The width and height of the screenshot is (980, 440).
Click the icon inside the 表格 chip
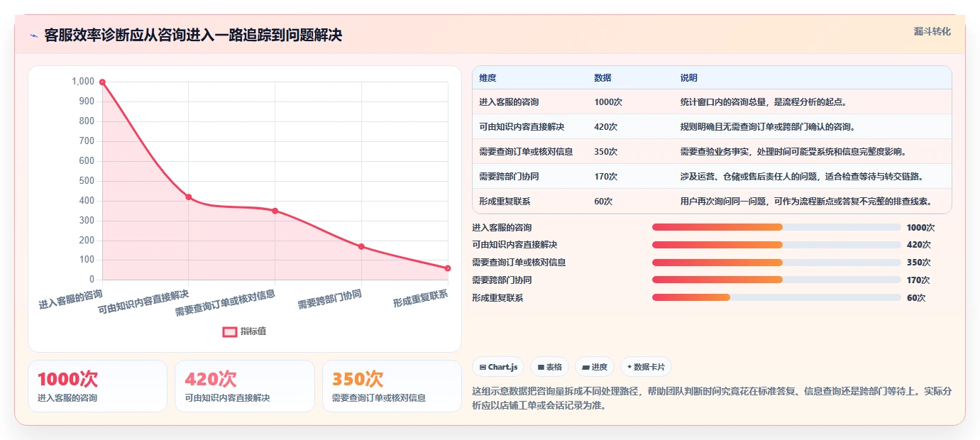541,367
